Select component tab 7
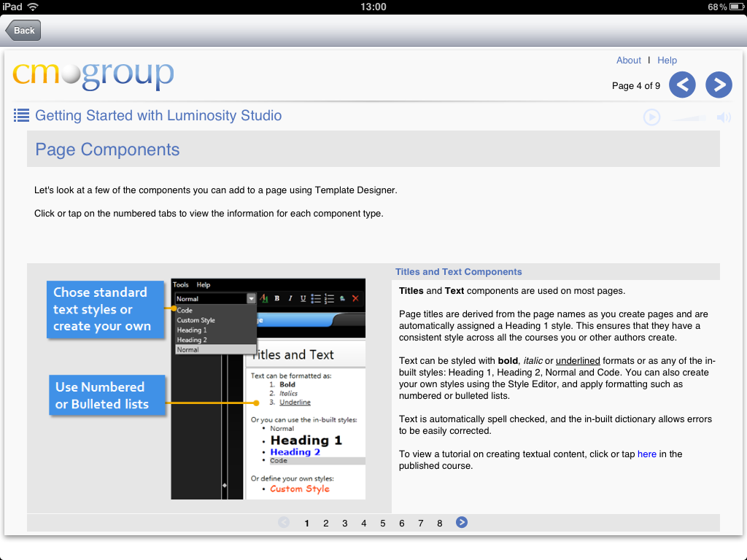This screenshot has height=560, width=747. point(421,524)
